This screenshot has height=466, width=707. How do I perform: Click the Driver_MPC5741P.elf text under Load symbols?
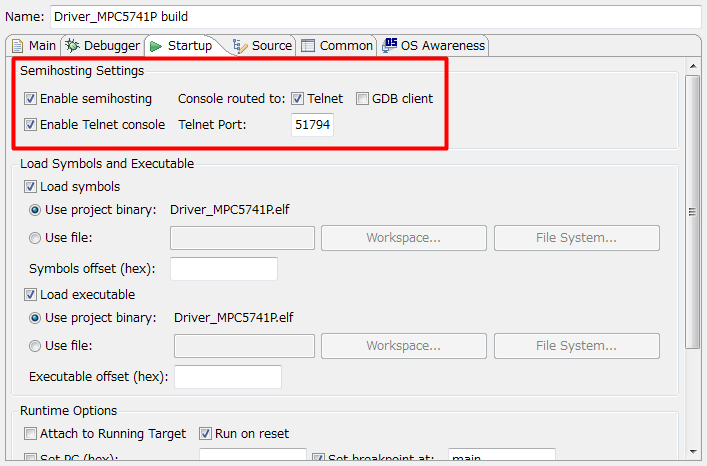230,210
